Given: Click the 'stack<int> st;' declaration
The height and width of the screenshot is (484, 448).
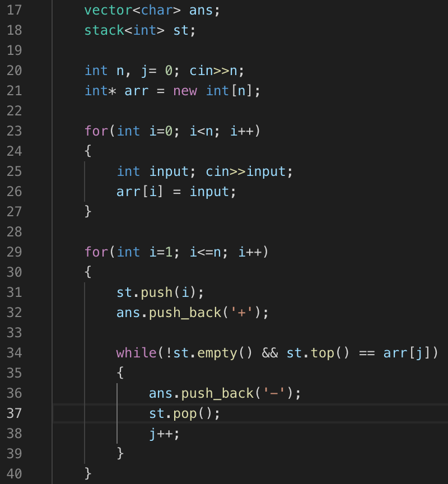Looking at the screenshot, I should [140, 30].
